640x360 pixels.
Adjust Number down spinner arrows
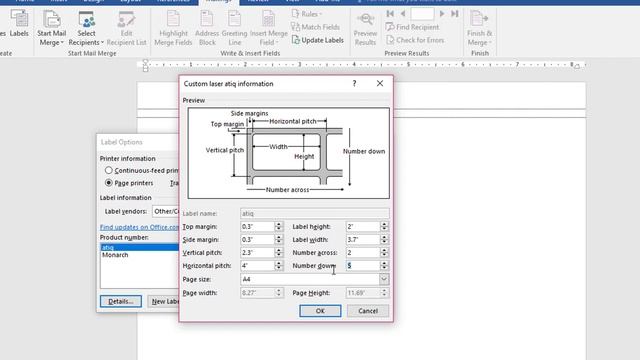pos(384,266)
